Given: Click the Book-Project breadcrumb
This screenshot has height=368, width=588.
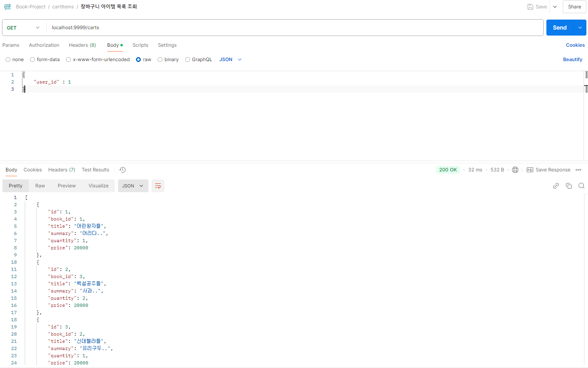Looking at the screenshot, I should (31, 7).
